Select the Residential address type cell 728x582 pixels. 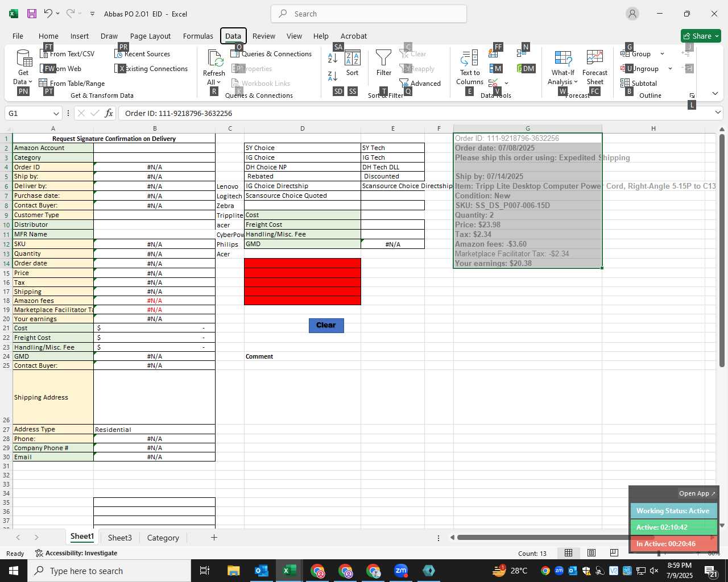point(154,430)
